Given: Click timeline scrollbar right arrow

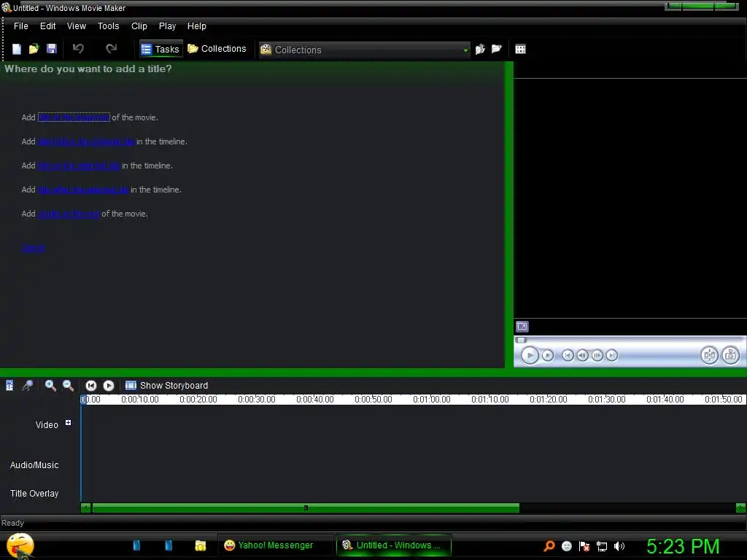Looking at the screenshot, I should coord(741,508).
